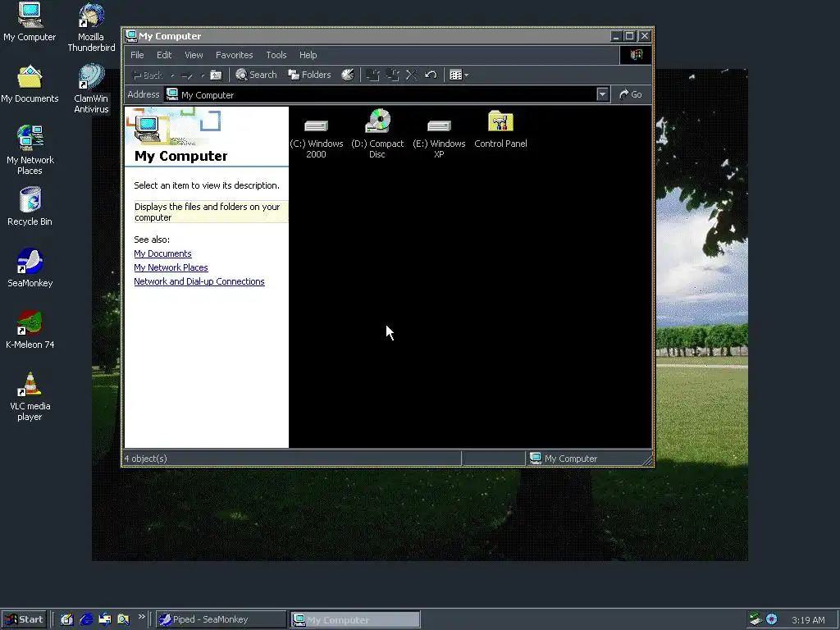840x630 pixels.
Task: Expand the Forward history dropdown arrow
Action: 202,75
